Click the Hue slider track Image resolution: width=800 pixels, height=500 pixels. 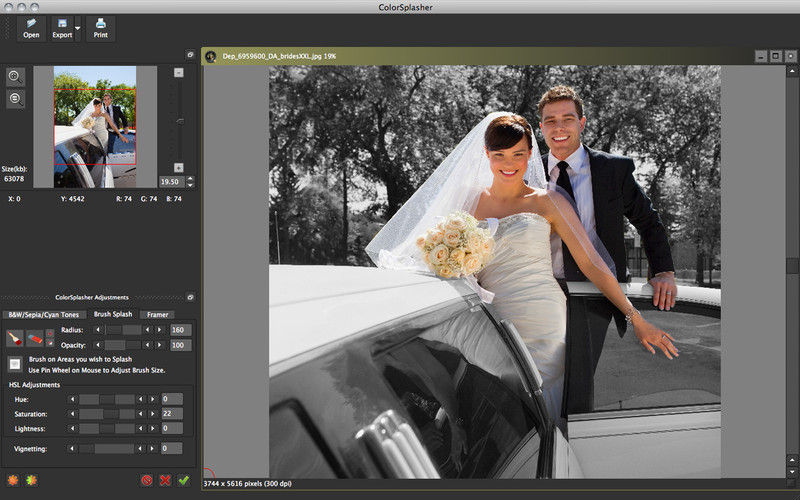pos(107,399)
